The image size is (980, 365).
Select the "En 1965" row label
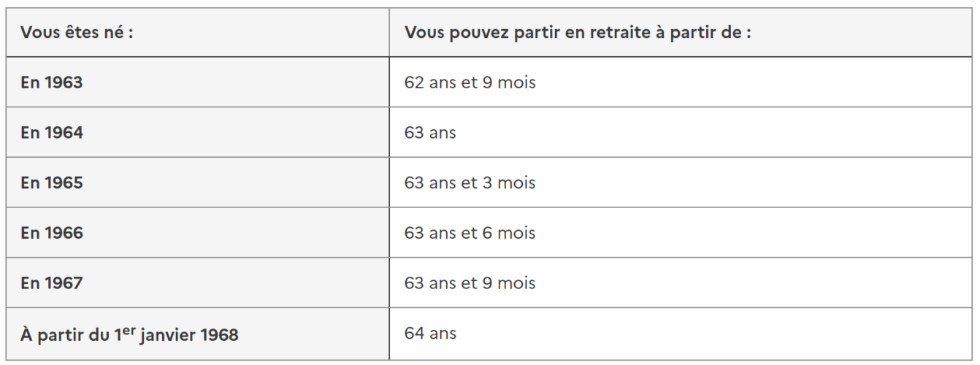[x=50, y=183]
